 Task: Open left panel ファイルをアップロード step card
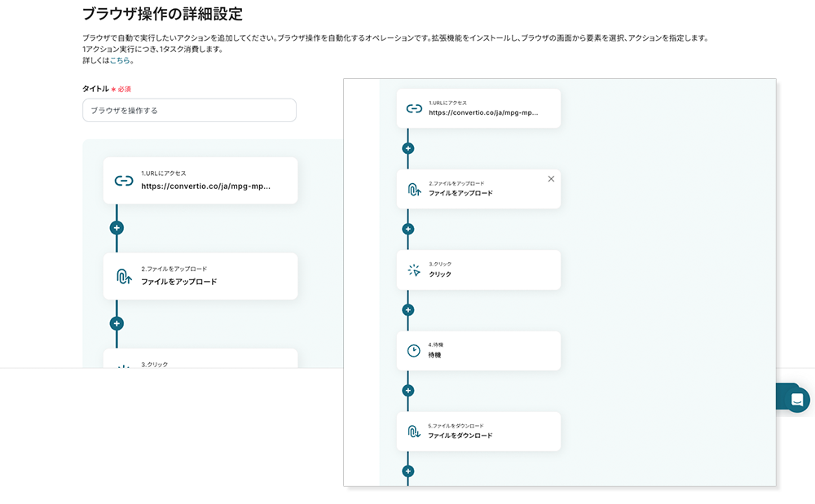[200, 276]
